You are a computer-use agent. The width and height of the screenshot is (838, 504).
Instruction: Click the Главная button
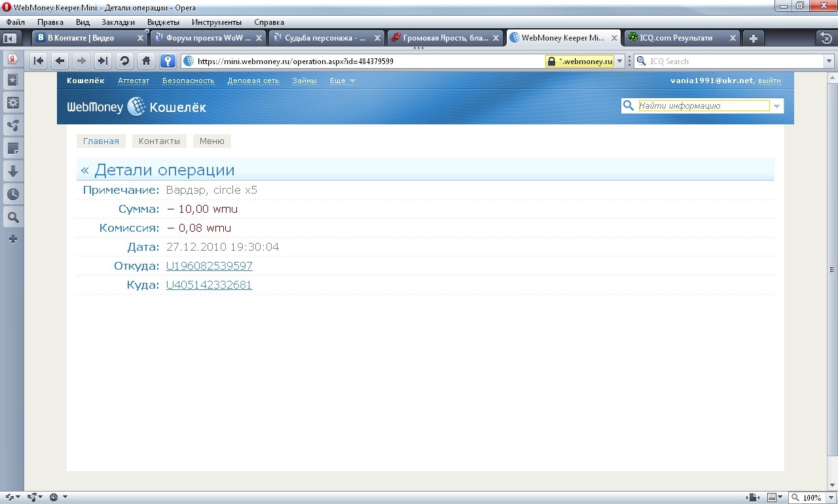click(x=101, y=141)
